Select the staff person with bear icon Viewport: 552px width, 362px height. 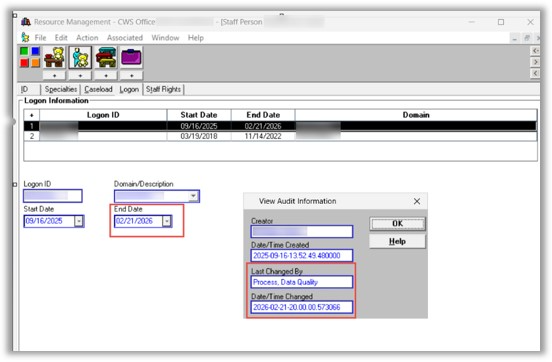point(80,57)
